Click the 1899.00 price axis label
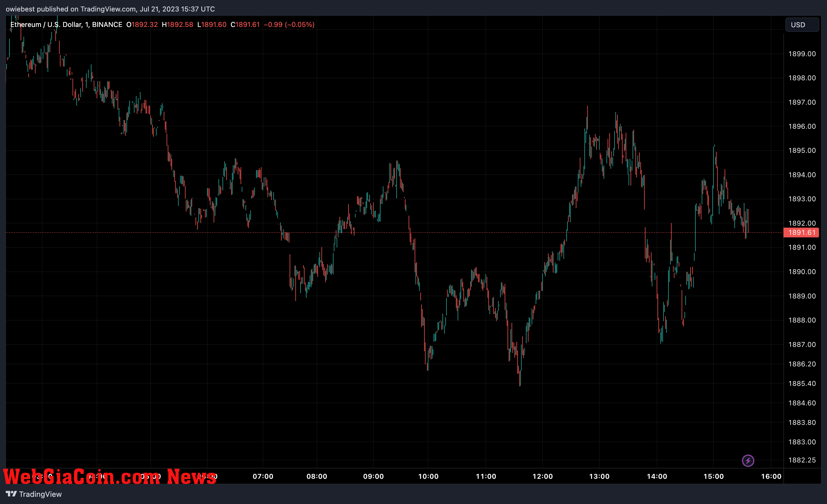Image resolution: width=827 pixels, height=504 pixels. click(802, 54)
